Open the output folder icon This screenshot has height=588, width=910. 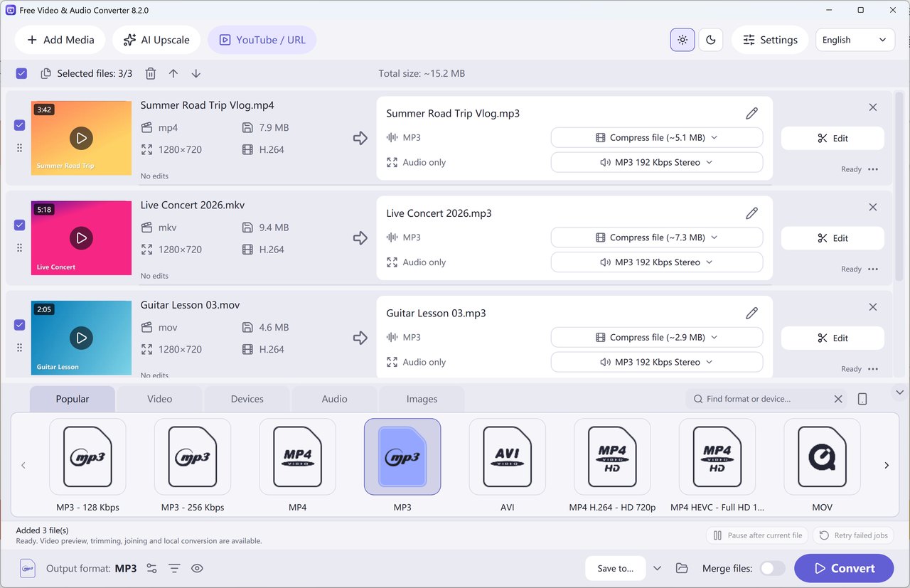(682, 568)
